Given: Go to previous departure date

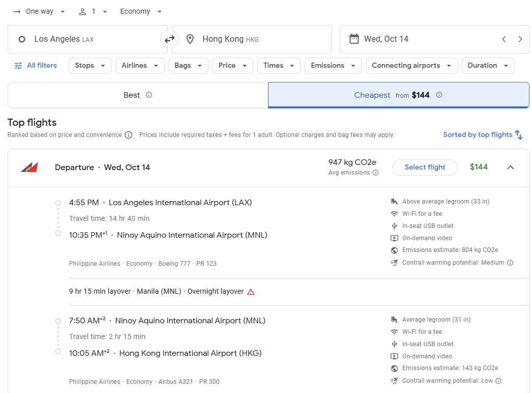Looking at the screenshot, I should (504, 39).
